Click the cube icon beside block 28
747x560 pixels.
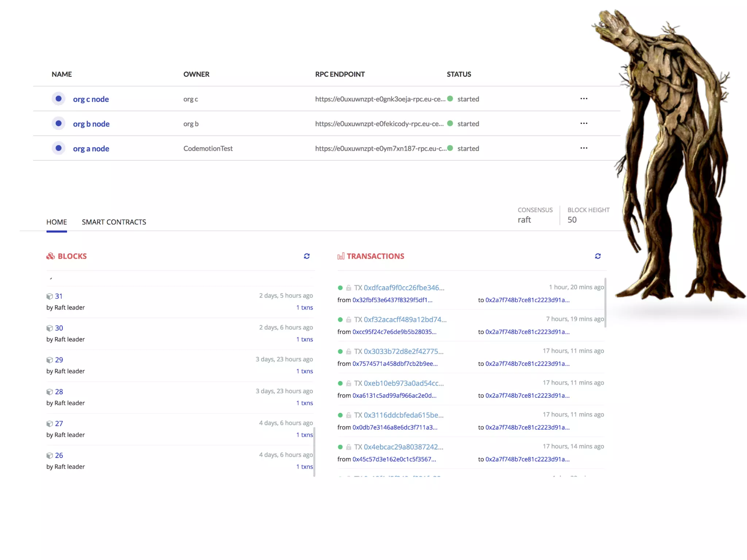pos(50,392)
